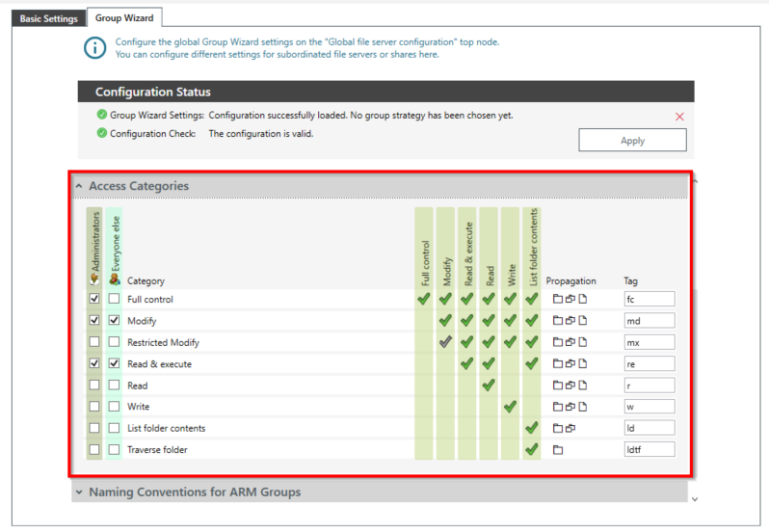Click the subfolders propagation icon for List folder contents
The width and height of the screenshot is (769, 532).
point(570,428)
